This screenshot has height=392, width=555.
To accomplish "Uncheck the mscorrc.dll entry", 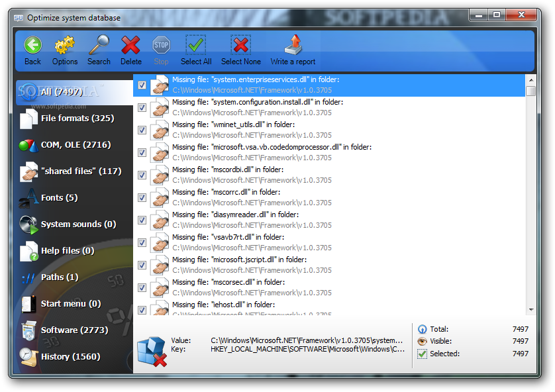I will (x=142, y=197).
